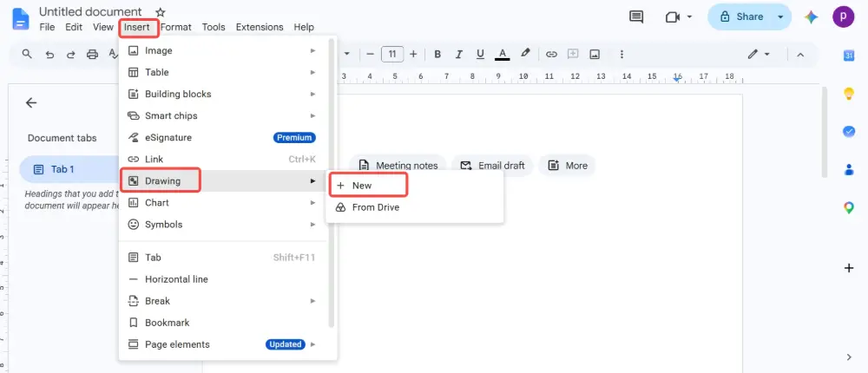This screenshot has height=373, width=868.
Task: Click the add comment toolbar icon
Action: (573, 55)
